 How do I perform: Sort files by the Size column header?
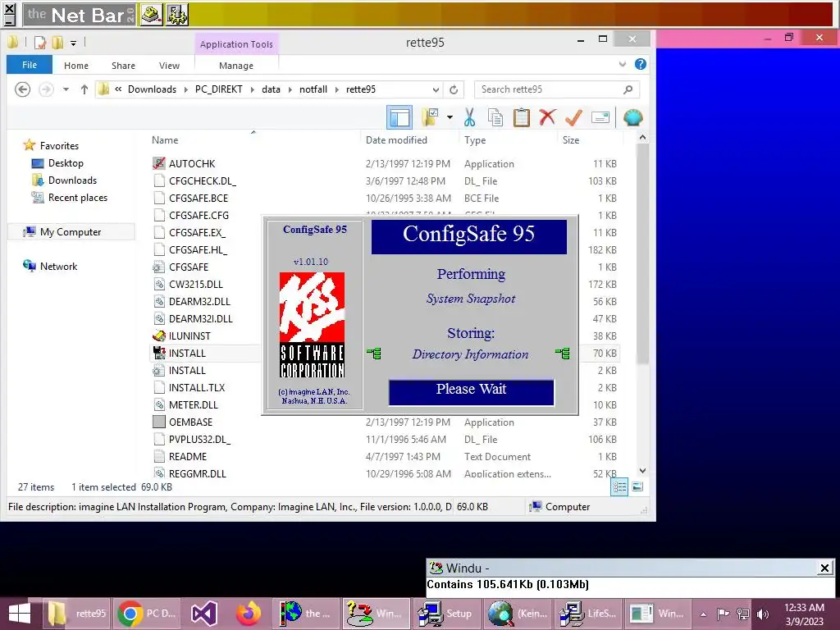coord(571,139)
